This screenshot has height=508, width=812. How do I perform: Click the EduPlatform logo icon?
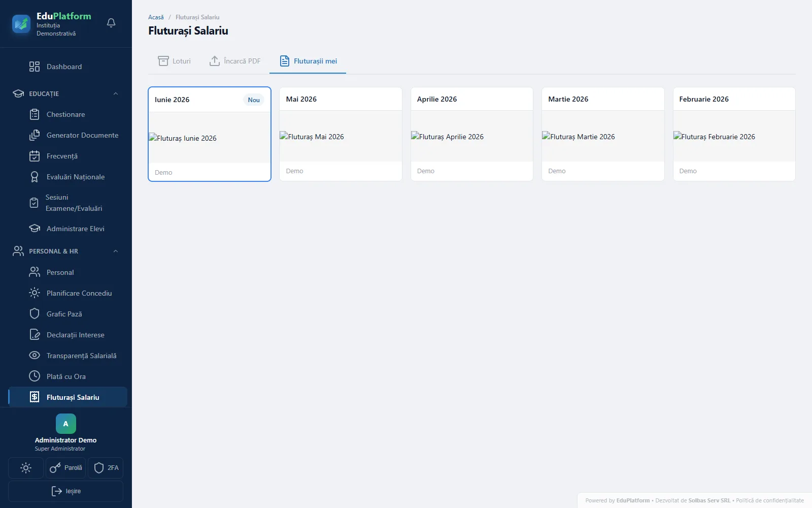[x=21, y=23]
